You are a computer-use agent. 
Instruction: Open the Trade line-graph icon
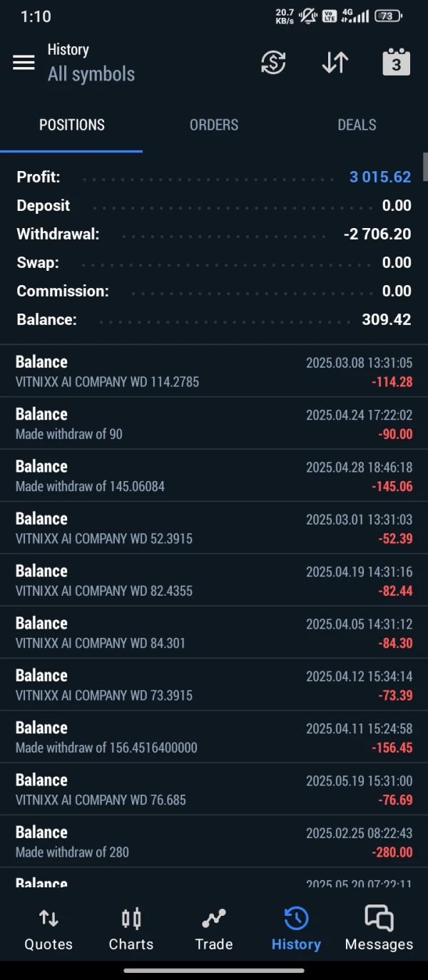click(214, 929)
